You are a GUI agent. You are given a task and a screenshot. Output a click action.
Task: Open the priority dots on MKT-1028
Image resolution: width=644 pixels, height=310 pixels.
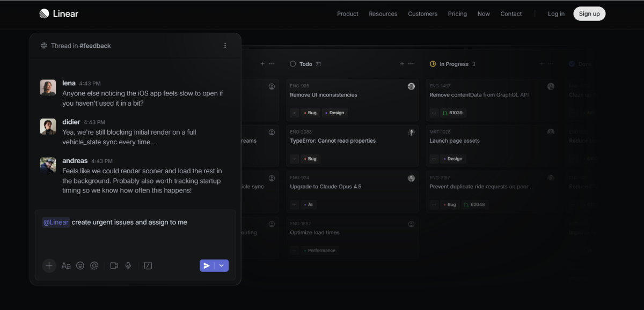(434, 159)
